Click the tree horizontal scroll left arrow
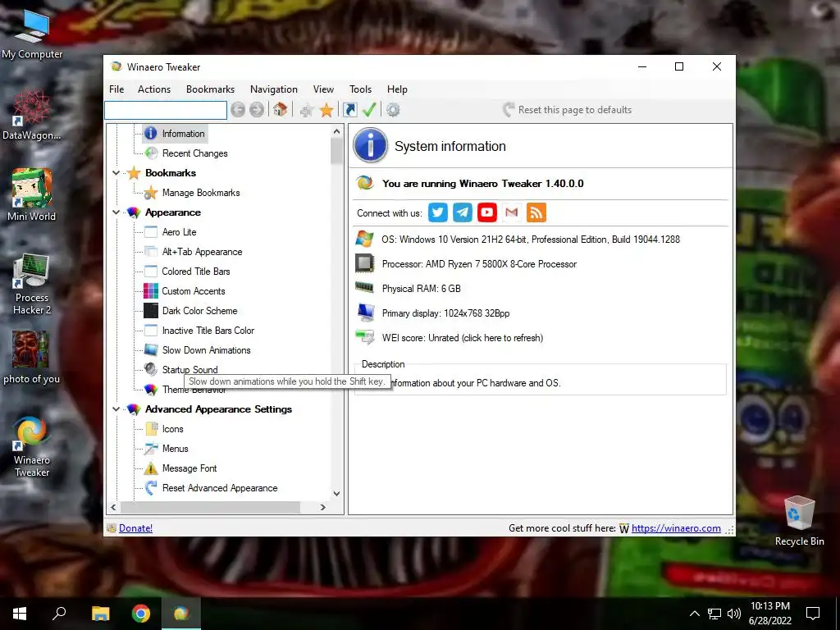 pos(113,507)
